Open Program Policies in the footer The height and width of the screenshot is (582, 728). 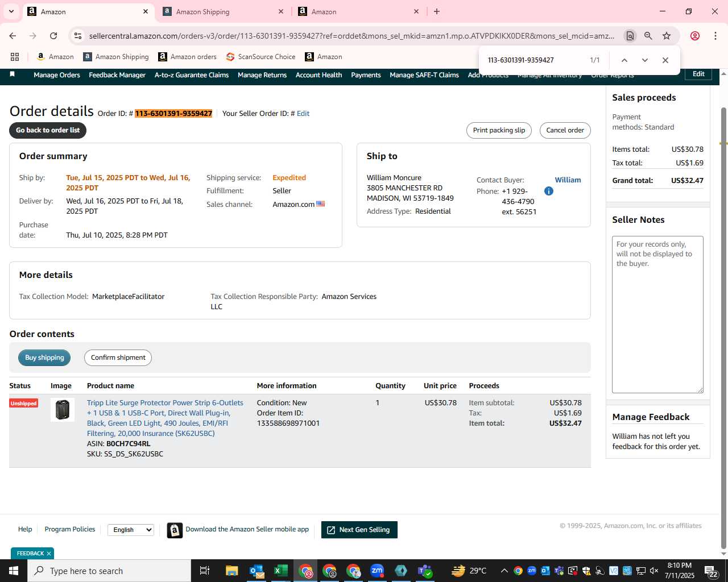(x=70, y=529)
